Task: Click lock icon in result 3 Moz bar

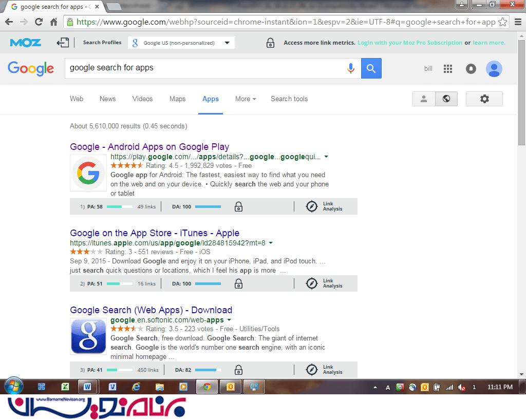Action: click(x=238, y=370)
